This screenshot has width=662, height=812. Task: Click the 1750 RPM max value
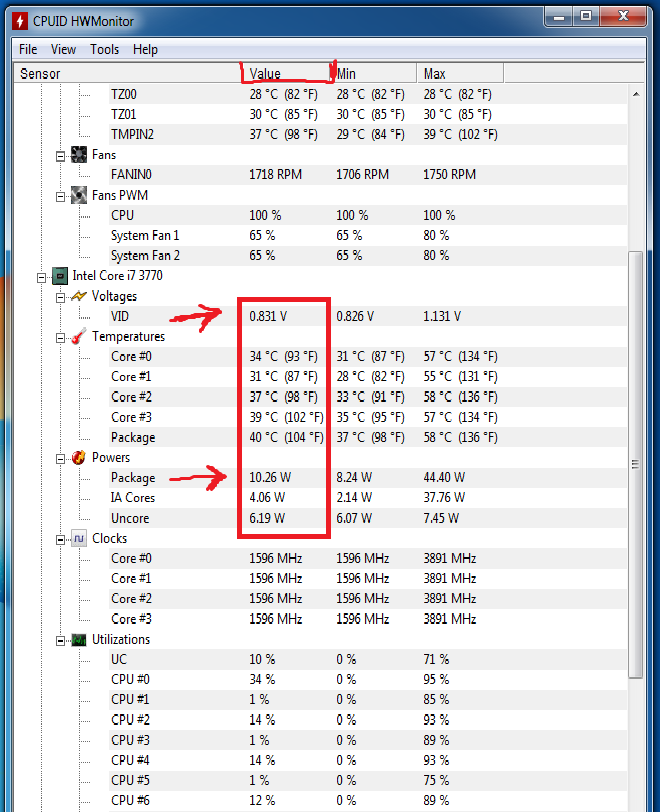450,175
